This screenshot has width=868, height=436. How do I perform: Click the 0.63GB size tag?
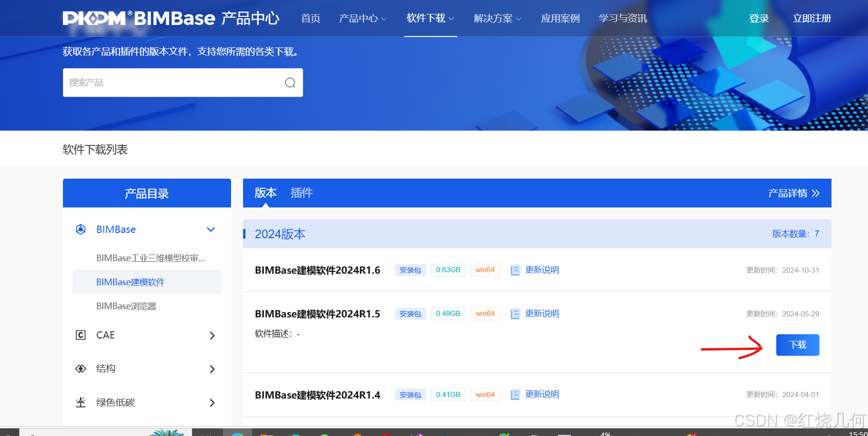(x=448, y=270)
